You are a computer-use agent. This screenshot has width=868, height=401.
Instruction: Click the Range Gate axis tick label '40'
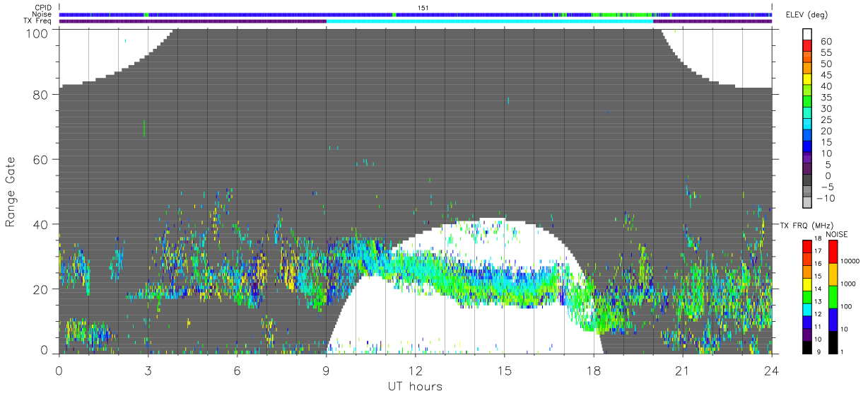pyautogui.click(x=41, y=224)
